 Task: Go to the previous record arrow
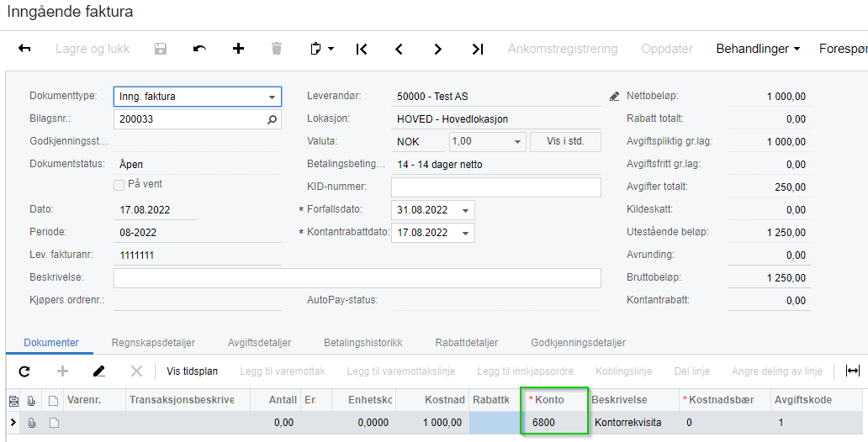(x=400, y=49)
